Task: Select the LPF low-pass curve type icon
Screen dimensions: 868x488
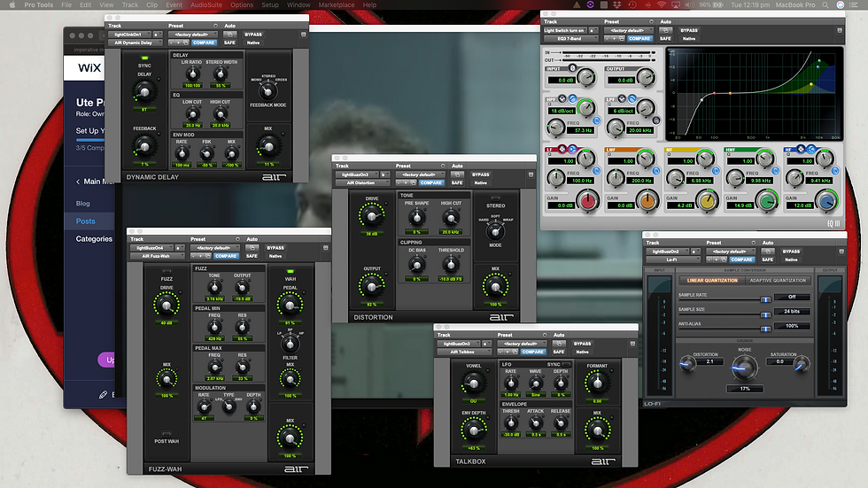Action: tap(632, 98)
